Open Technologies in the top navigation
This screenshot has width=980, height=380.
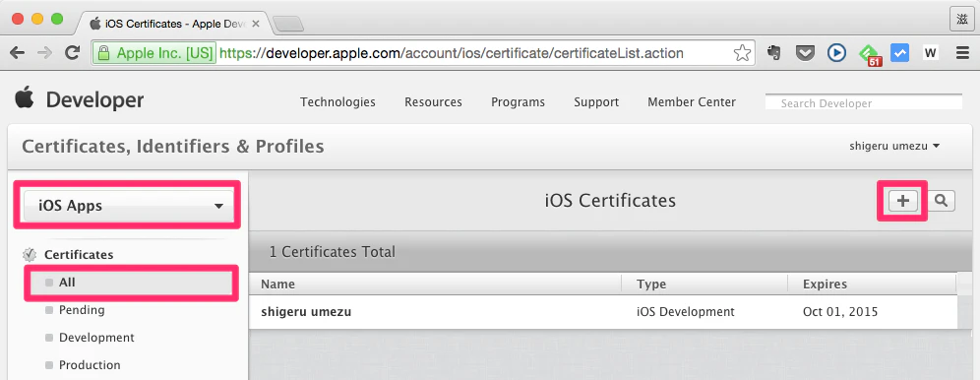(337, 101)
